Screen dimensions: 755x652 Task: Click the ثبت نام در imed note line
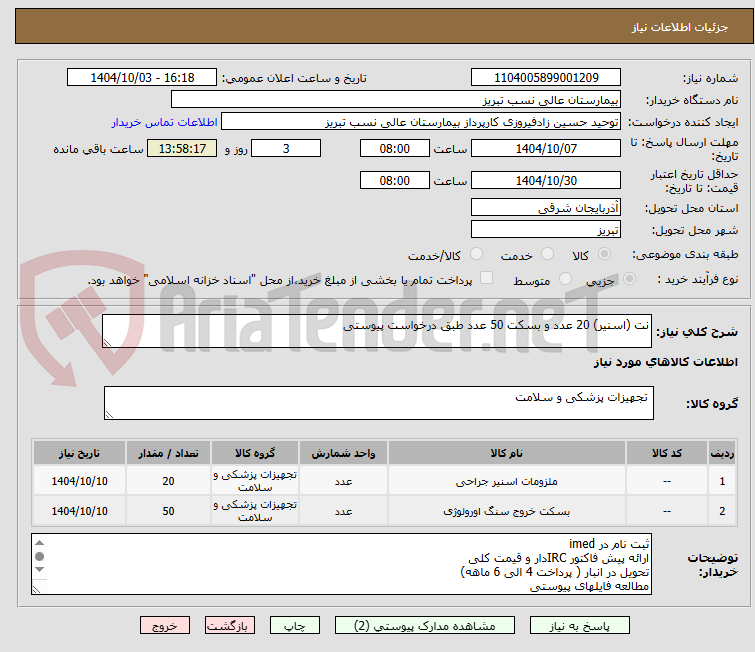coord(609,544)
